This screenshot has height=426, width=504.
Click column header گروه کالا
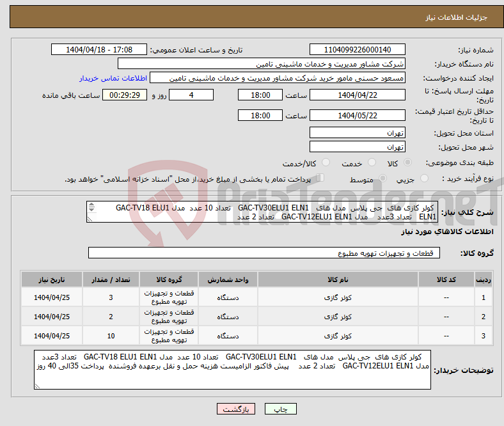(x=169, y=280)
